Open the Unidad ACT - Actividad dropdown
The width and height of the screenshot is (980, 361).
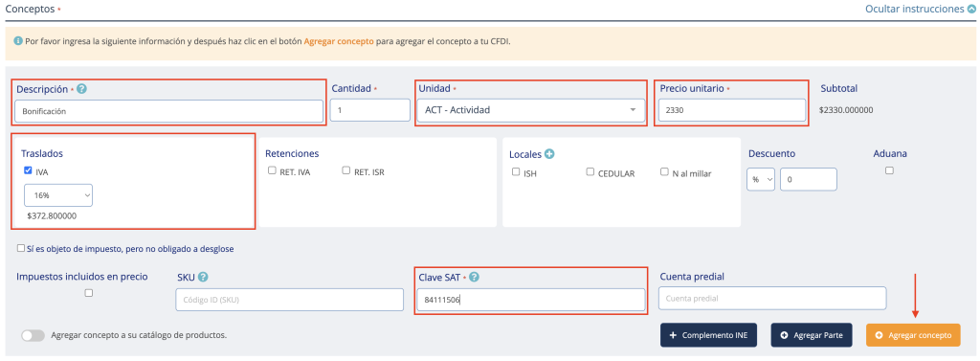(x=530, y=110)
